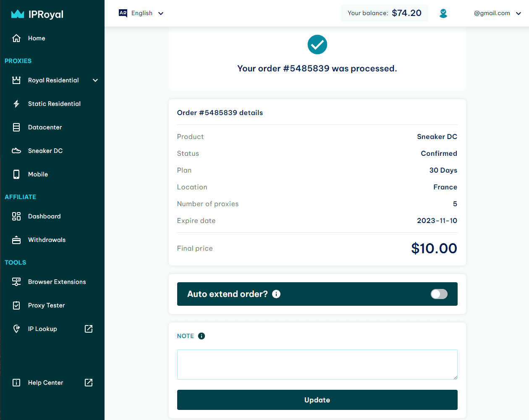Enable the Auto extend order toggle

coord(439,294)
